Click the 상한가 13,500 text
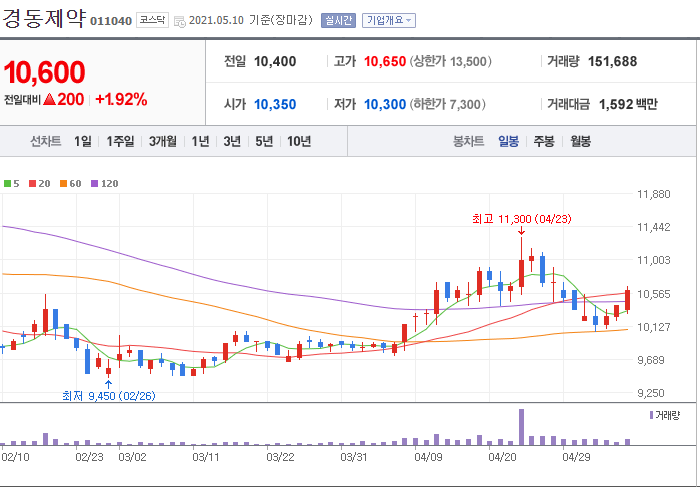 [450, 61]
